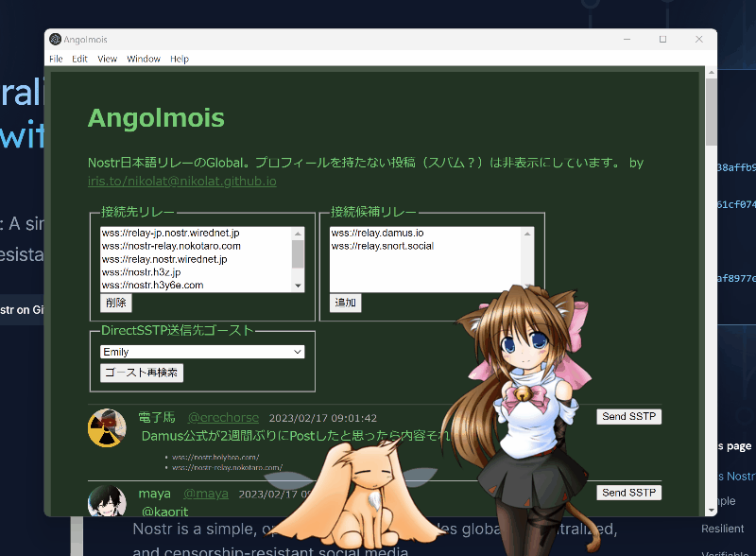Maximize the Angolmois window

coord(663,39)
